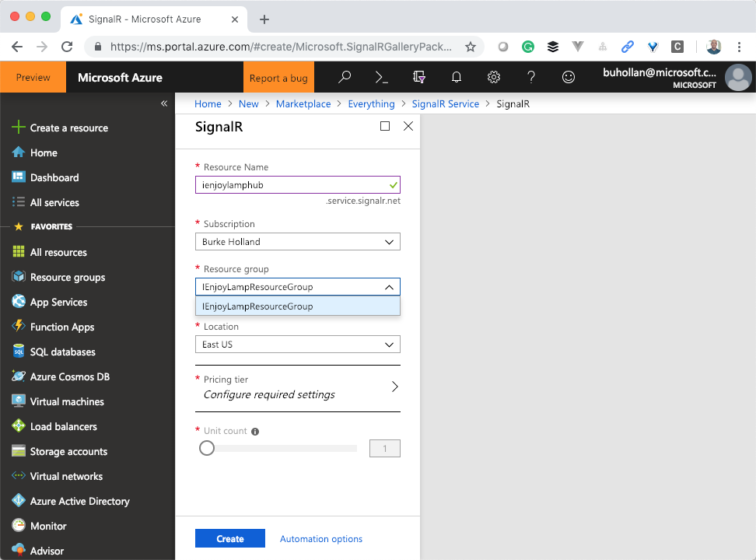Image resolution: width=756 pixels, height=560 pixels.
Task: Maximize the SignalR blade
Action: pos(385,126)
